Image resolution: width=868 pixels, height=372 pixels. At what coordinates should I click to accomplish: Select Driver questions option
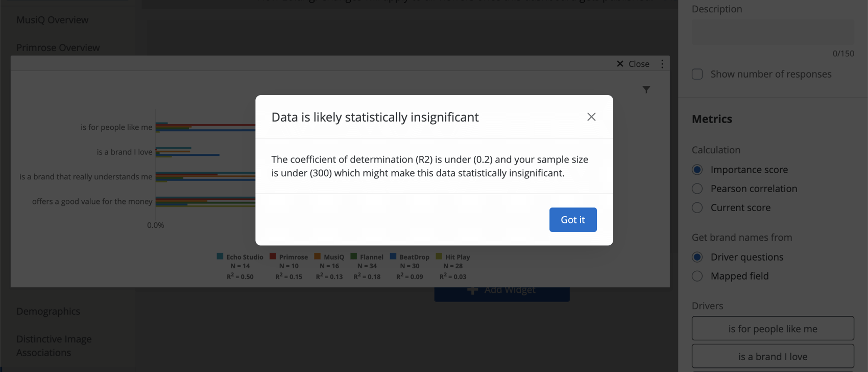pos(697,257)
